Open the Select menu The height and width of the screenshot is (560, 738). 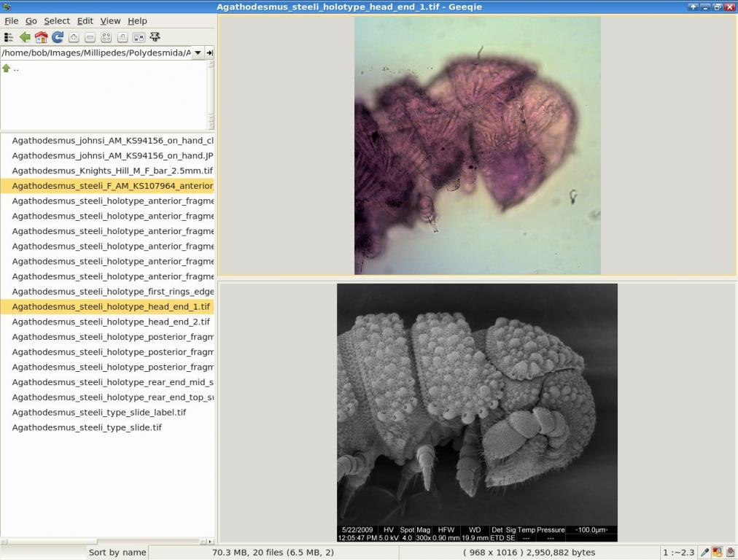[57, 20]
